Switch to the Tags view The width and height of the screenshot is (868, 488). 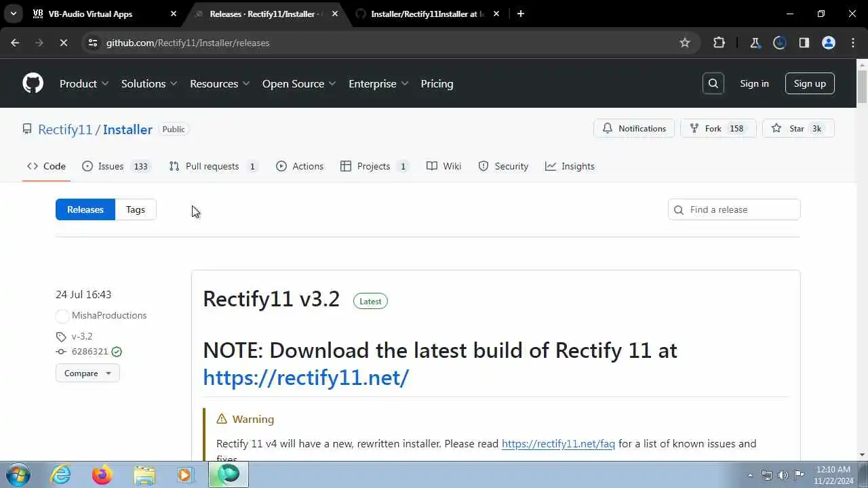point(136,209)
